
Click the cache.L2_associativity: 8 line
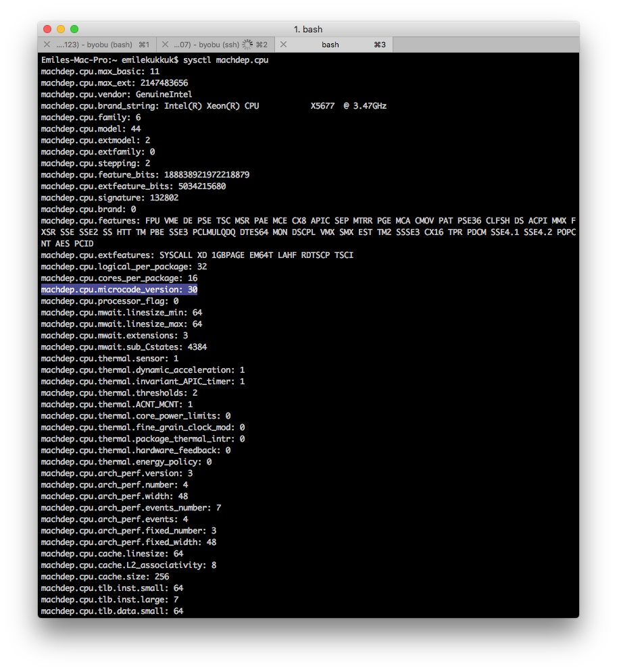(128, 565)
